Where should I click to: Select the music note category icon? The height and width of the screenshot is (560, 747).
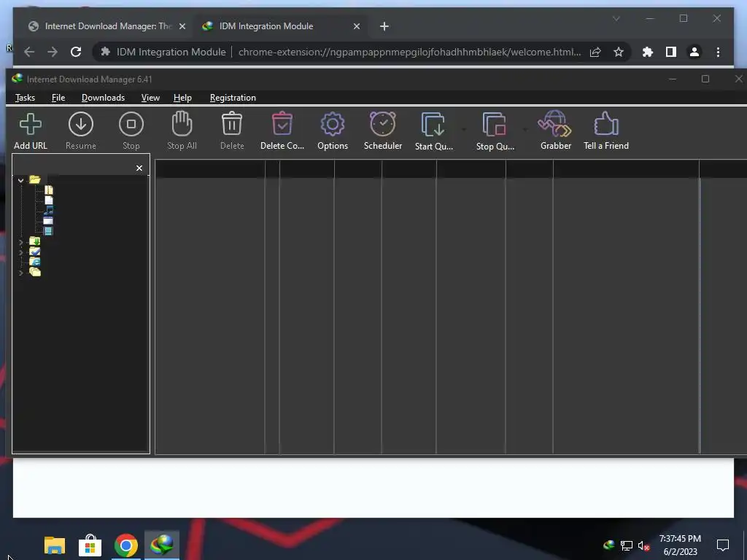click(x=49, y=210)
